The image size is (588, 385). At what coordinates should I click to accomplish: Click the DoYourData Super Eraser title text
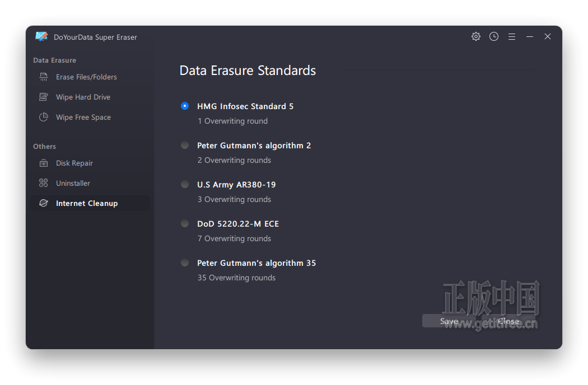95,37
